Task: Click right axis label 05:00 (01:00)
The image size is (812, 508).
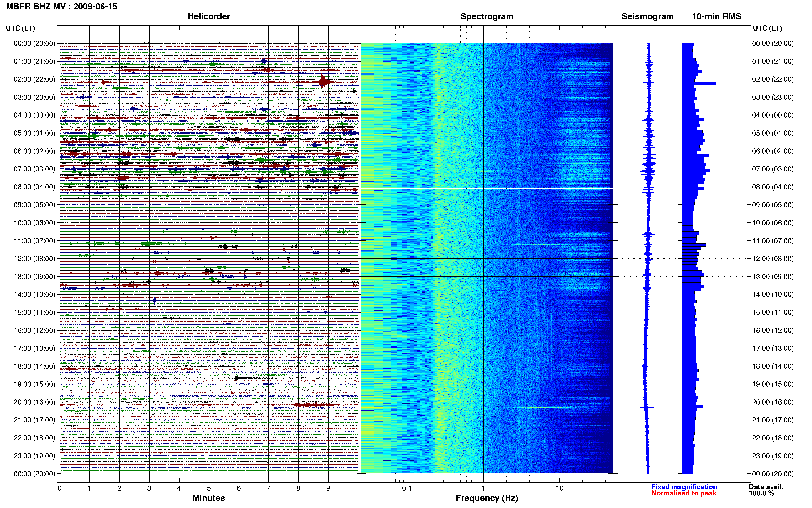Action: coord(773,133)
